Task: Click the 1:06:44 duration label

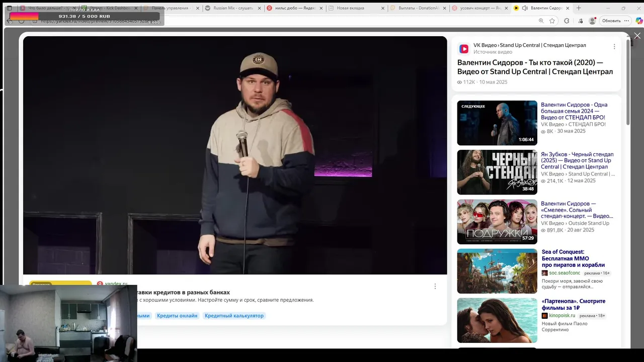Action: pos(526,140)
